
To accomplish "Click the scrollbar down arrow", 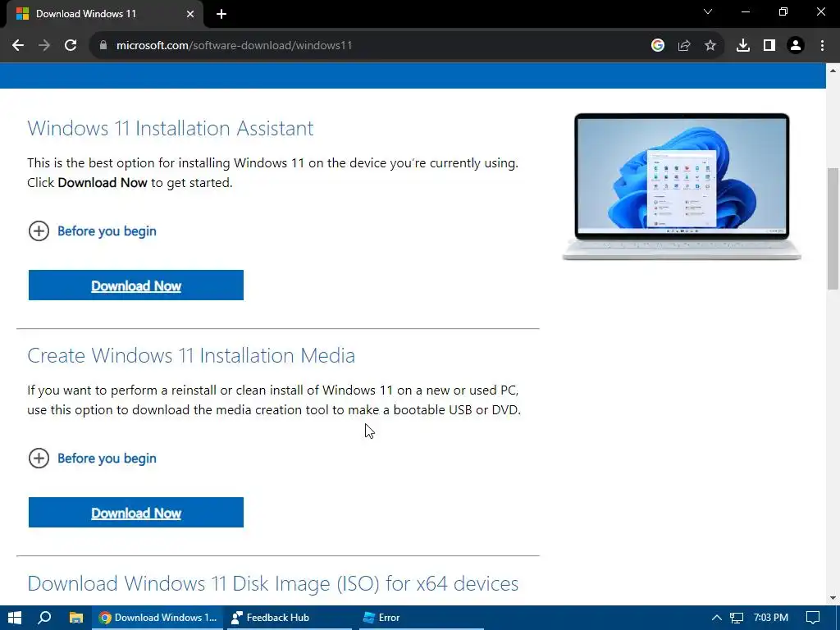I will coord(833,598).
